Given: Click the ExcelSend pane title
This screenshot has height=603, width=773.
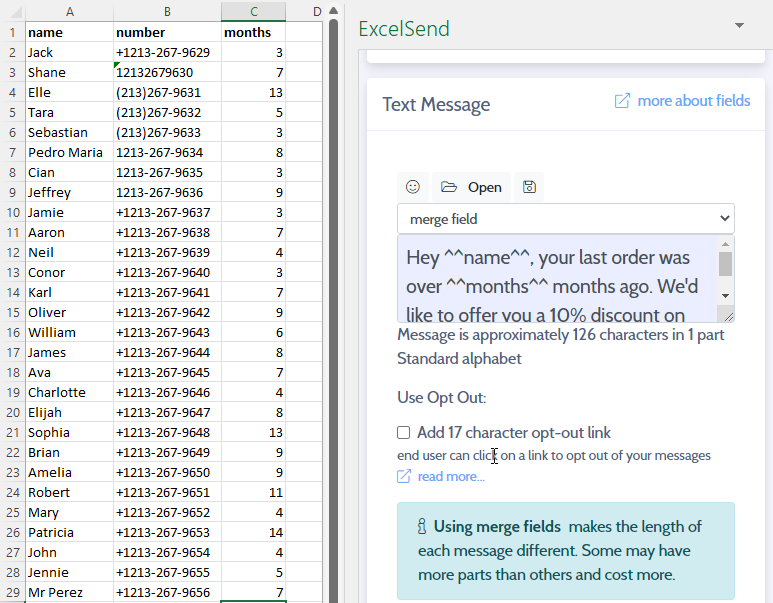Looking at the screenshot, I should pos(404,29).
